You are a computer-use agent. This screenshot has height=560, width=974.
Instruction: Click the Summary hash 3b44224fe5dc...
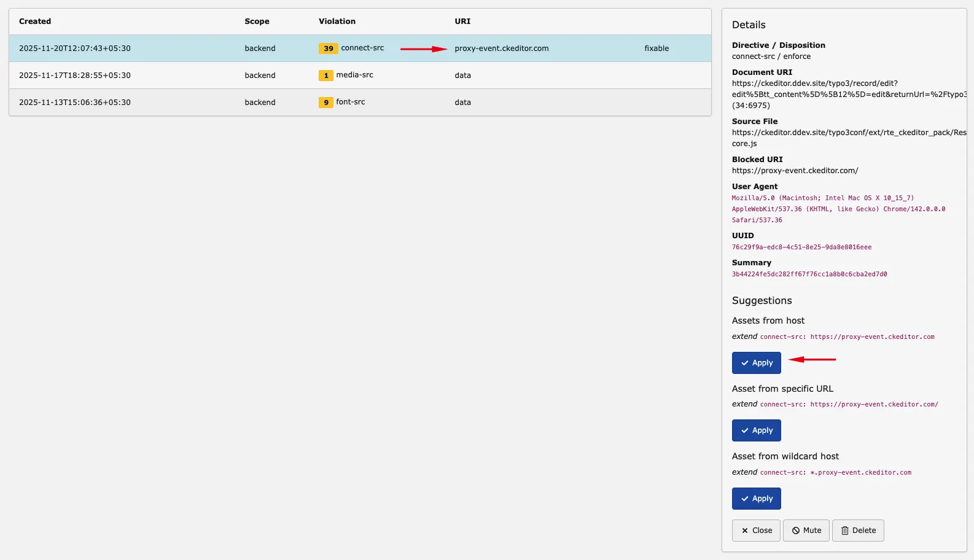[x=809, y=274]
